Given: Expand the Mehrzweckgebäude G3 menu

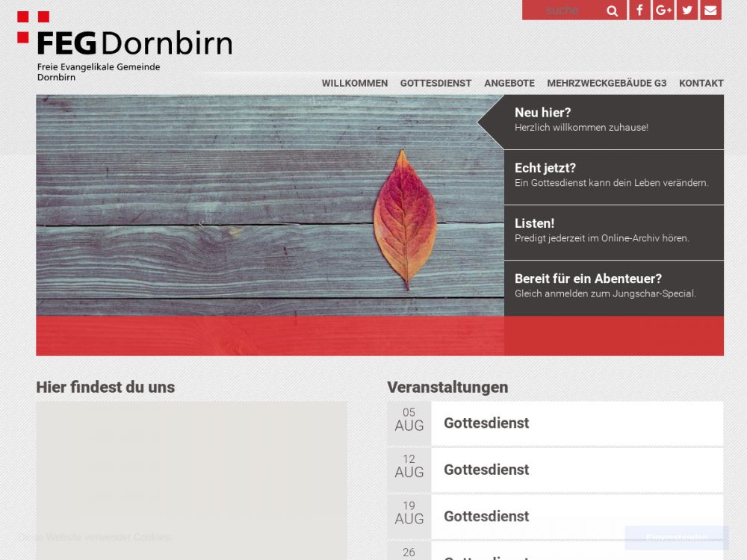Looking at the screenshot, I should (607, 84).
